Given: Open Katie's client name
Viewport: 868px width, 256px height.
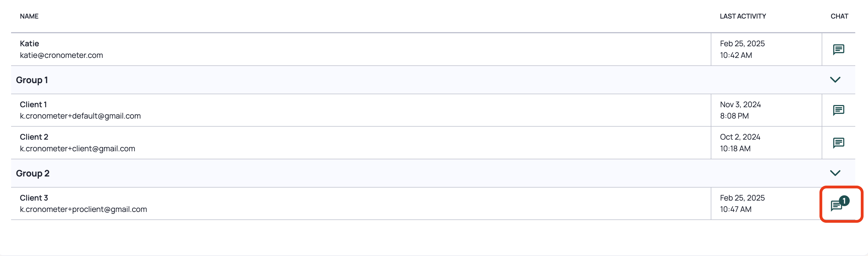Looking at the screenshot, I should [x=29, y=43].
